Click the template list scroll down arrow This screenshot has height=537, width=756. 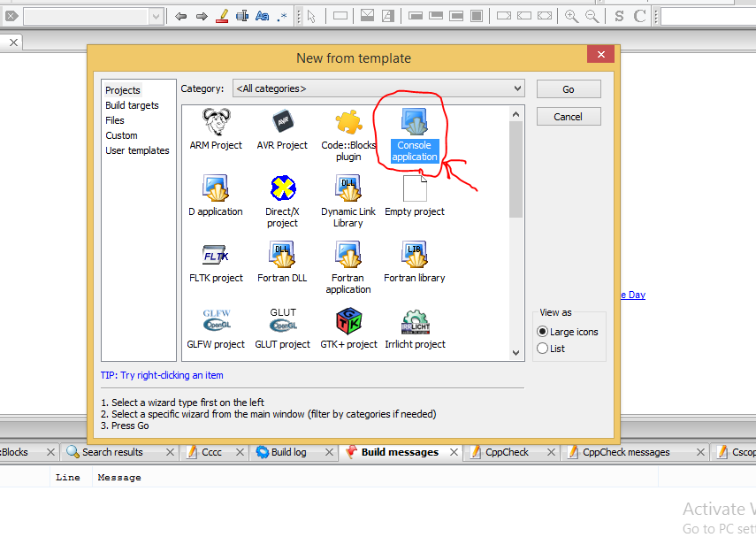click(x=515, y=353)
